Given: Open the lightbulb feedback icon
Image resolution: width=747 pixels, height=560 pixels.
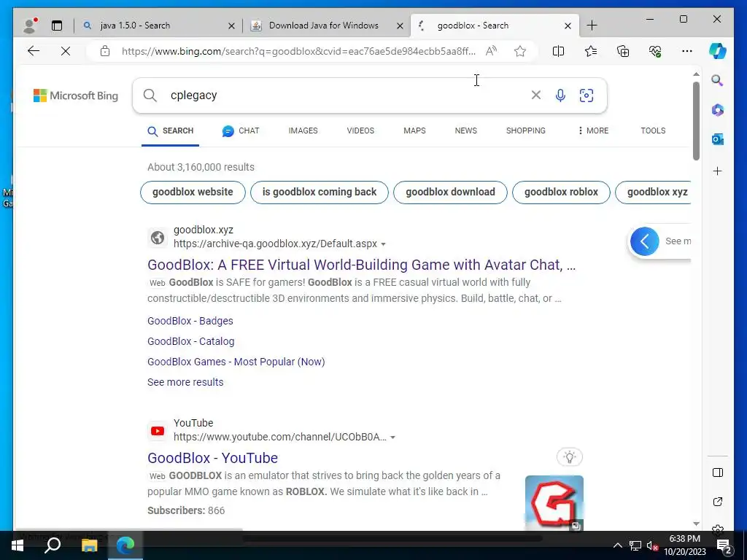Looking at the screenshot, I should click(x=569, y=457).
